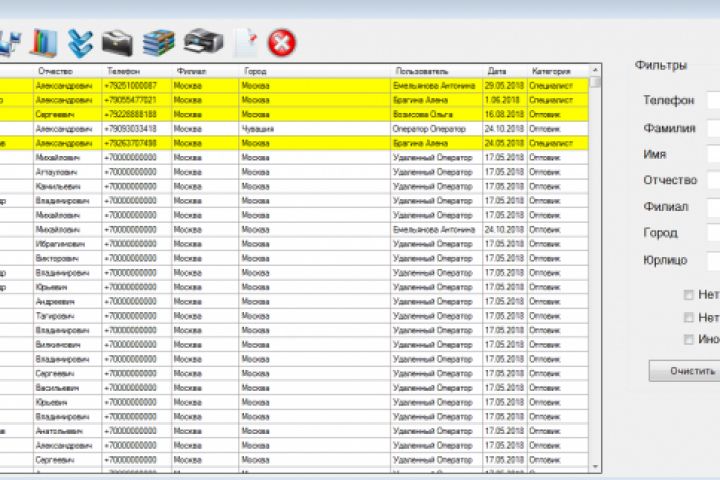720x480 pixels.
Task: Click the Город filter input field
Action: [713, 233]
